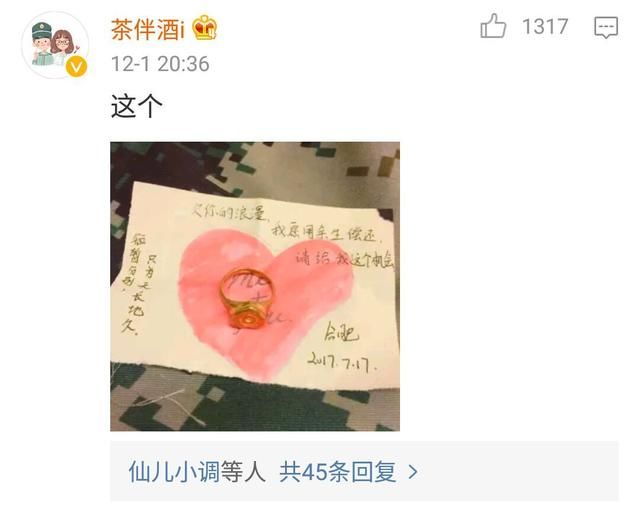Image resolution: width=640 pixels, height=515 pixels.
Task: Open 共45条回复 reply thread
Action: (338, 472)
